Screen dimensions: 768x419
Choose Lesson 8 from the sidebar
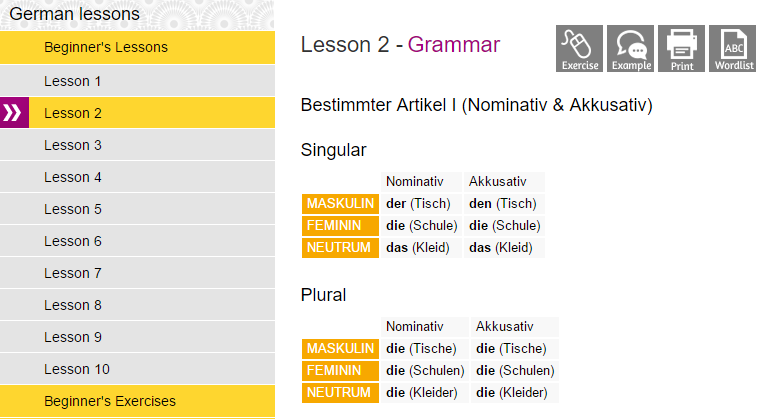137,305
